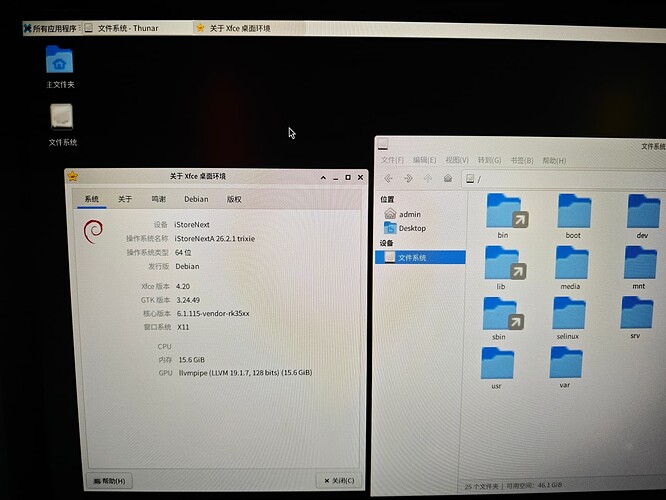The height and width of the screenshot is (500, 666).
Task: Select the var folder
Action: [x=565, y=367]
